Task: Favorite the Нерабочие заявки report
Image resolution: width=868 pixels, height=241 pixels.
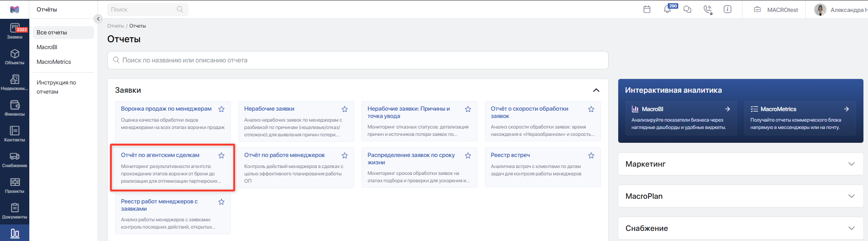Action: 345,109
